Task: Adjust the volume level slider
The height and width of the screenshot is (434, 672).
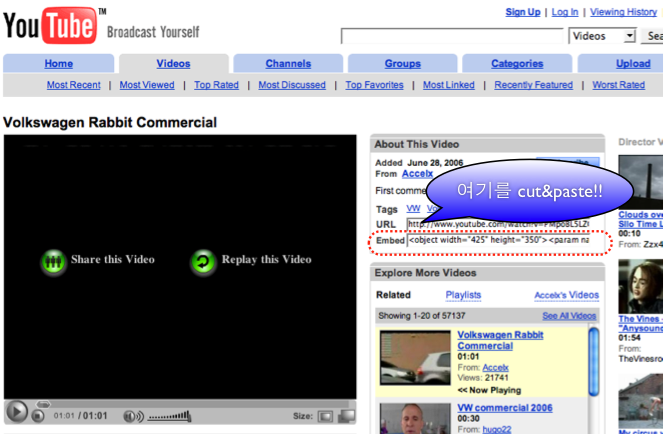Action: coord(169,416)
